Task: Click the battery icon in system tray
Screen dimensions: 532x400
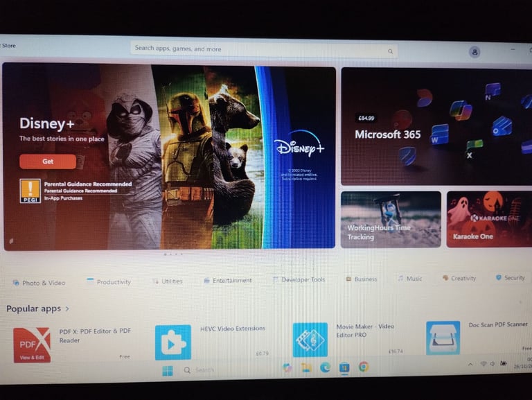Action: 504,363
